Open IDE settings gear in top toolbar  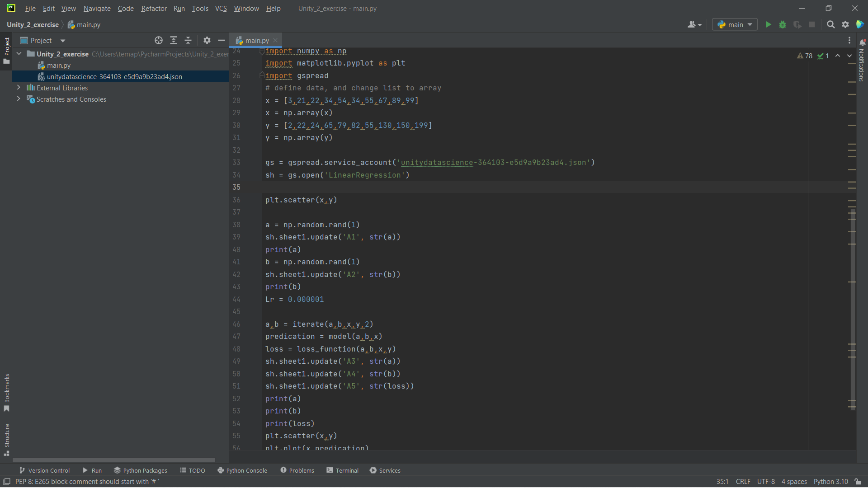tap(845, 25)
